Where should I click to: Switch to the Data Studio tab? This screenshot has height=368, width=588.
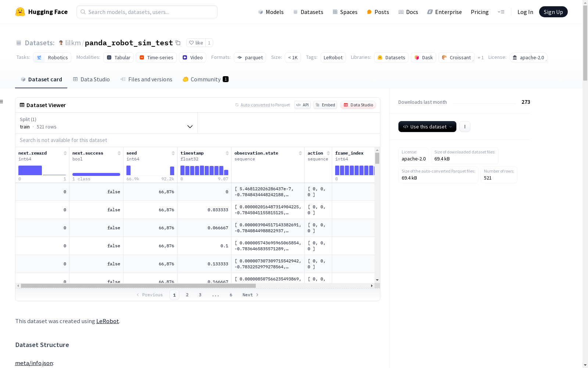92,79
